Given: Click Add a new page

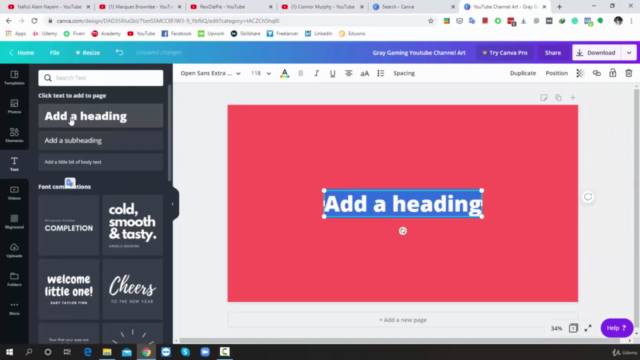Looking at the screenshot, I should (403, 320).
